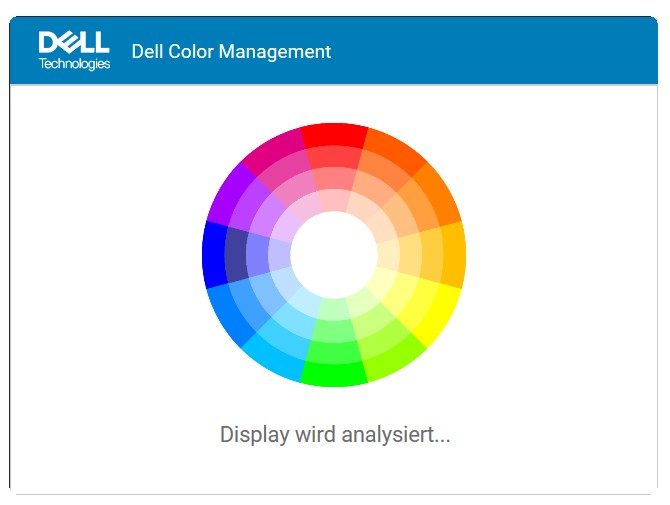Select the amber yellow-orange outer wheel segment
Image resolution: width=670 pixels, height=505 pixels.
[x=453, y=255]
